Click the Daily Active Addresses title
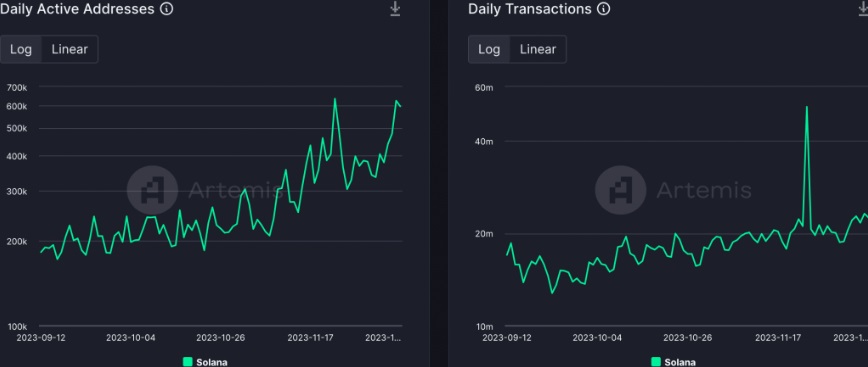This screenshot has width=868, height=367. click(77, 9)
